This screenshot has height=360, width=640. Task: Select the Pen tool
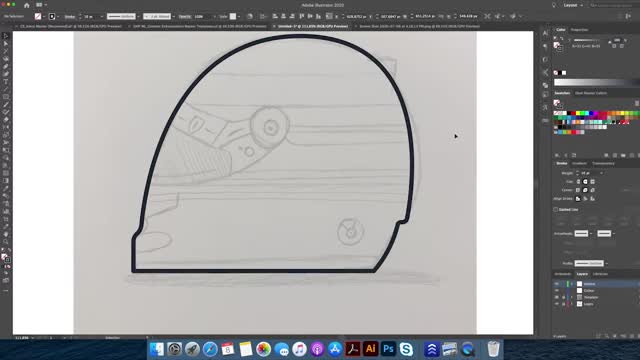(x=6, y=67)
